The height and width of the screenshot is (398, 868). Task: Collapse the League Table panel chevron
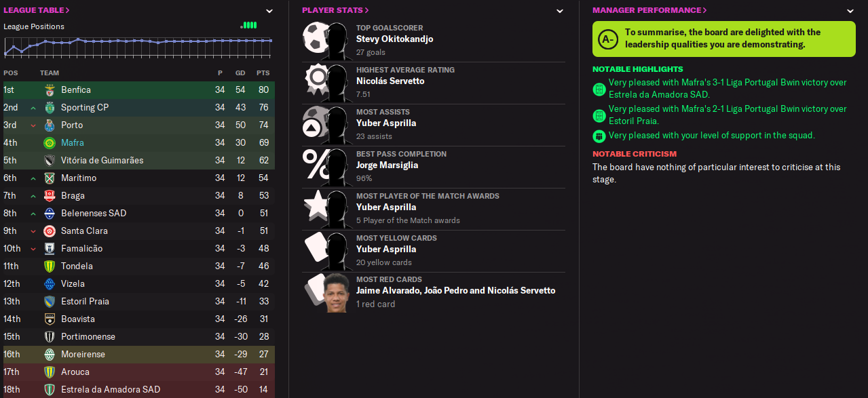click(269, 11)
